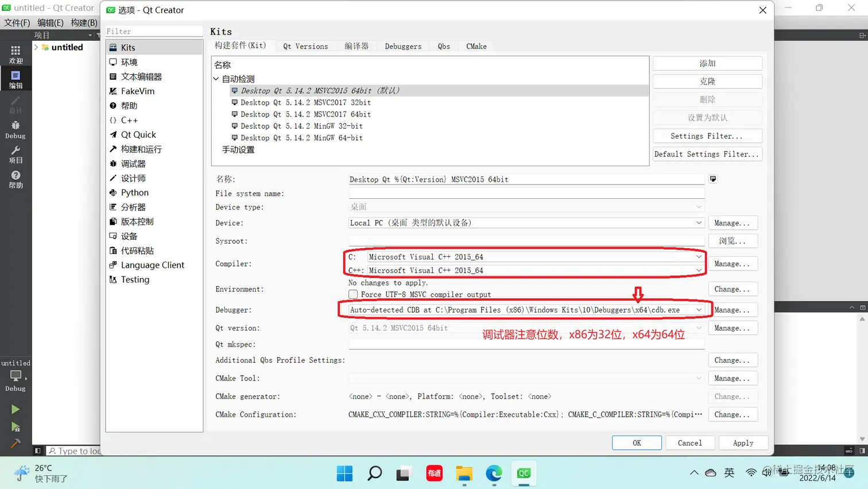Image resolution: width=868 pixels, height=489 pixels.
Task: Click the Build hammer icon
Action: pyautogui.click(x=15, y=444)
